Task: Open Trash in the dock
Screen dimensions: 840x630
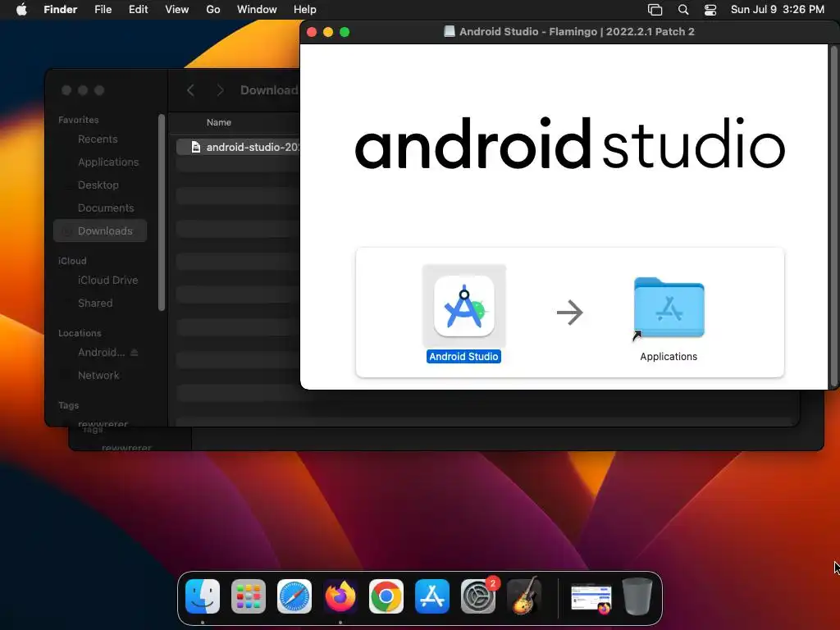Action: click(637, 596)
